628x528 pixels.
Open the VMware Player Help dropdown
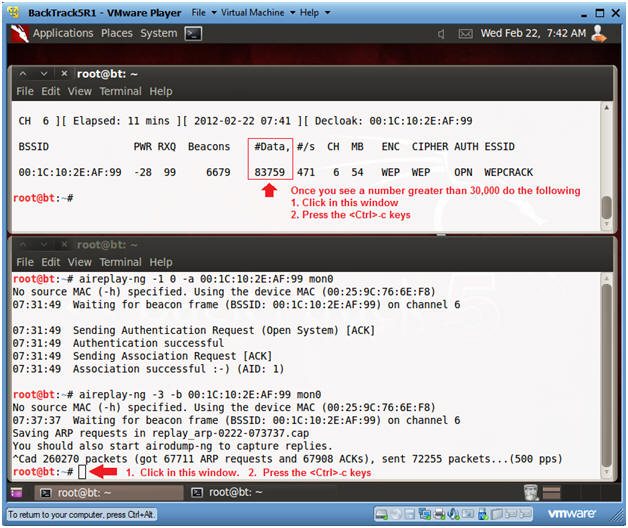click(x=315, y=13)
